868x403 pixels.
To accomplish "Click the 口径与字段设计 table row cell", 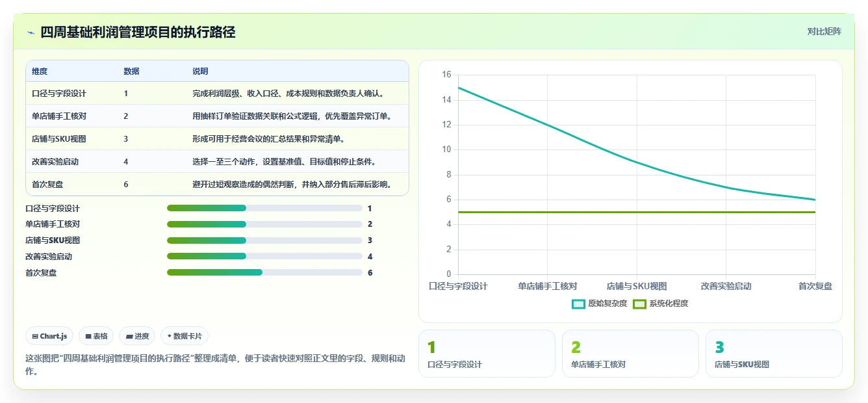I will point(59,94).
